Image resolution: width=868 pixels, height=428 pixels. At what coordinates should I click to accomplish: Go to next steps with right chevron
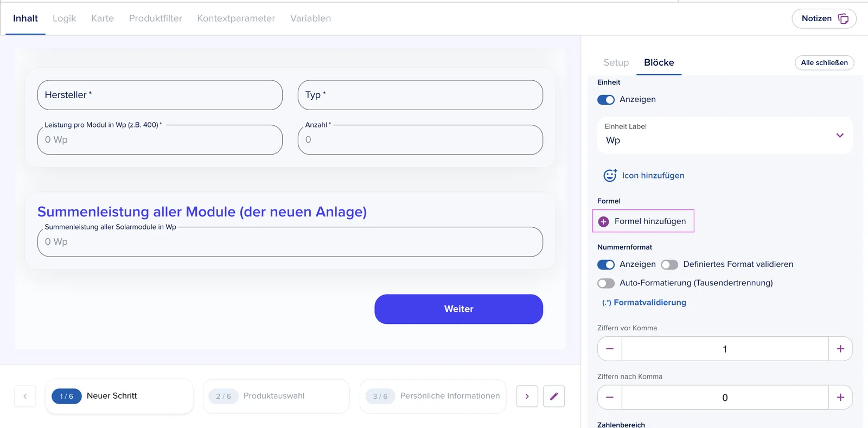527,396
